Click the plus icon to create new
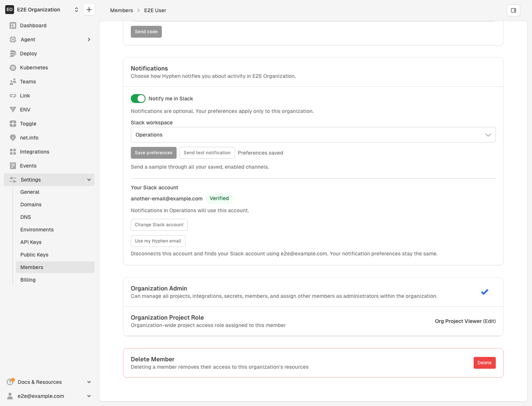This screenshot has height=406, width=532. pos(89,10)
